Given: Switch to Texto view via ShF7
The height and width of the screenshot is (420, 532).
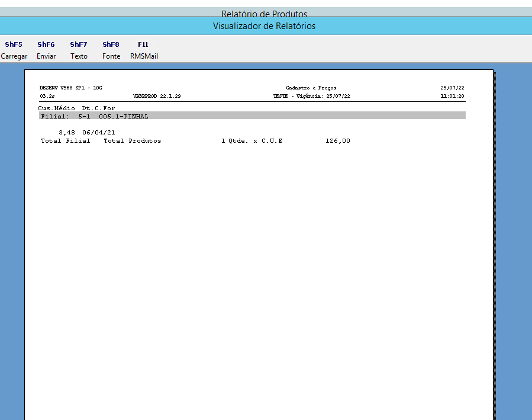Looking at the screenshot, I should point(79,50).
